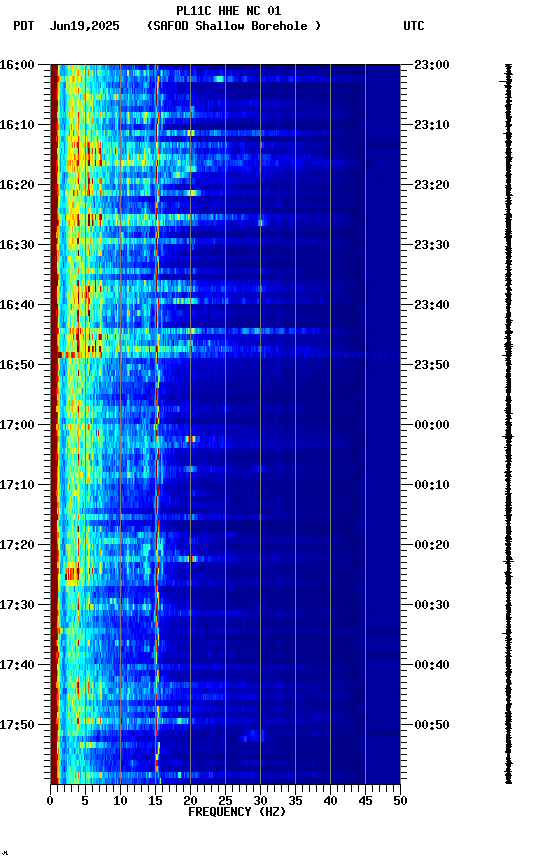
Task: Click the 23:40 UTC time label
Action: coord(432,305)
